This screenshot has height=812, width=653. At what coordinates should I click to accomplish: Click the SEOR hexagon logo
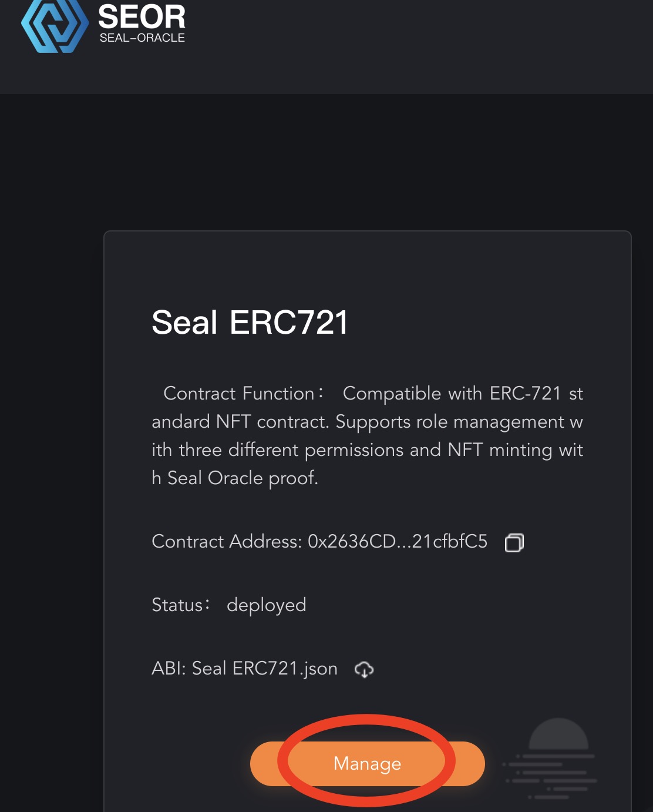point(55,25)
